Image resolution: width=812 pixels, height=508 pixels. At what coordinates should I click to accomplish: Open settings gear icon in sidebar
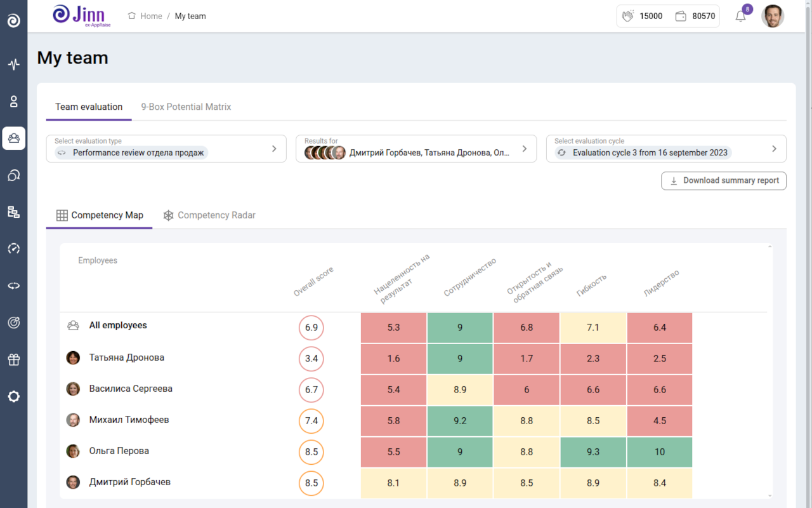click(13, 397)
